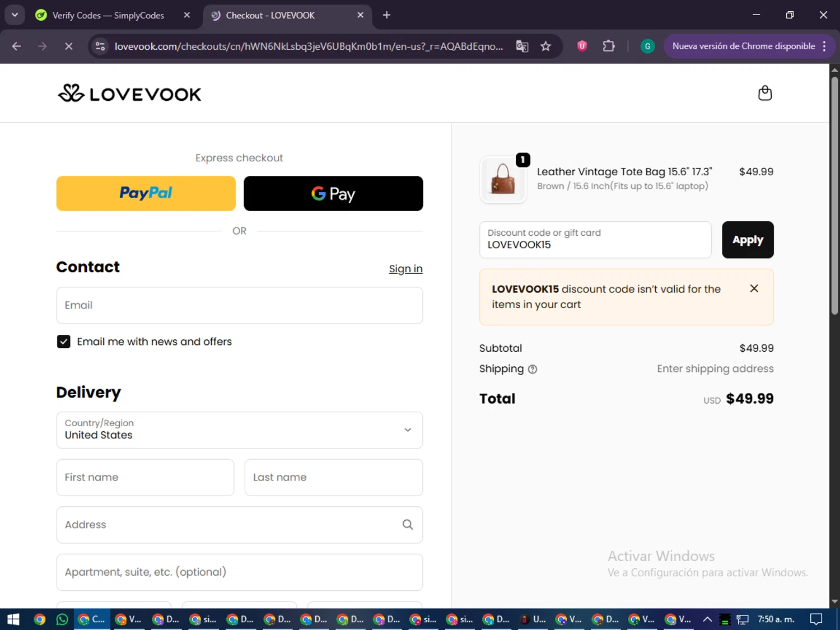Click the USD $49.99 total amount
The image size is (840, 630).
pyautogui.click(x=738, y=399)
